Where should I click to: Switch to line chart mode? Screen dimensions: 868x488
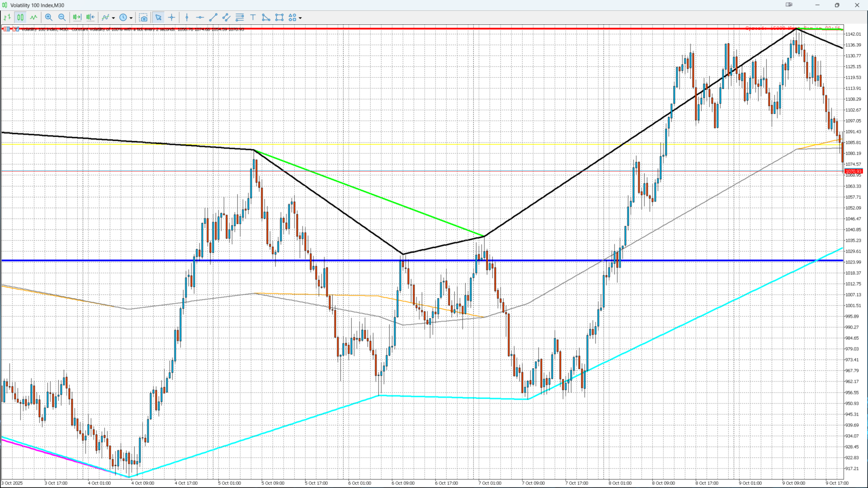point(34,18)
